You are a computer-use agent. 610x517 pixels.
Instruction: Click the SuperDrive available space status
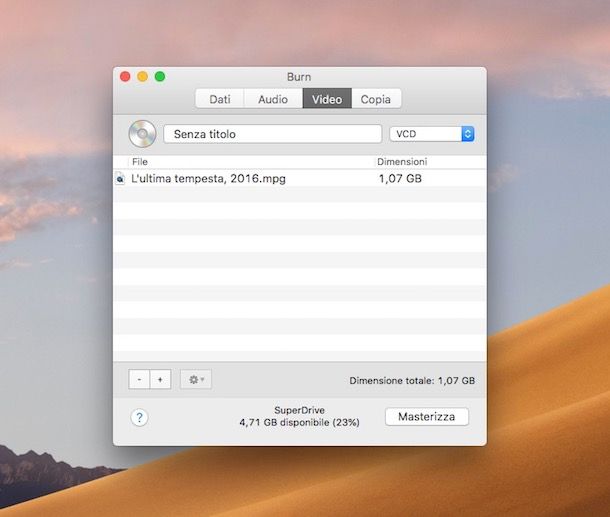[x=299, y=416]
